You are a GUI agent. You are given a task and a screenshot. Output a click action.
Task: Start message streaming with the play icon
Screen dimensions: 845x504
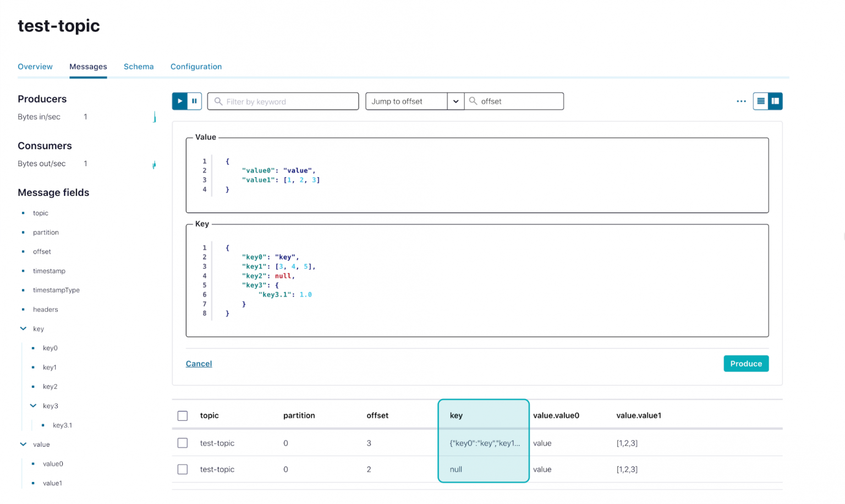[x=180, y=101]
